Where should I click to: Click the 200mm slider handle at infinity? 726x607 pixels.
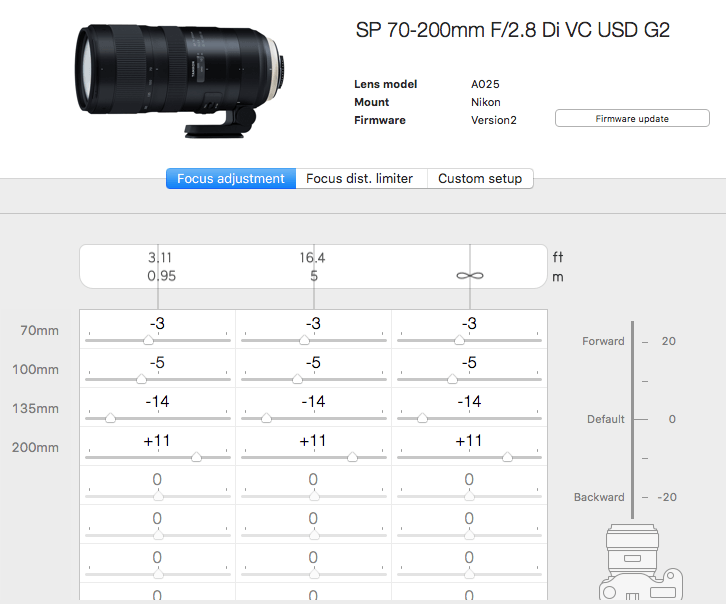(508, 457)
